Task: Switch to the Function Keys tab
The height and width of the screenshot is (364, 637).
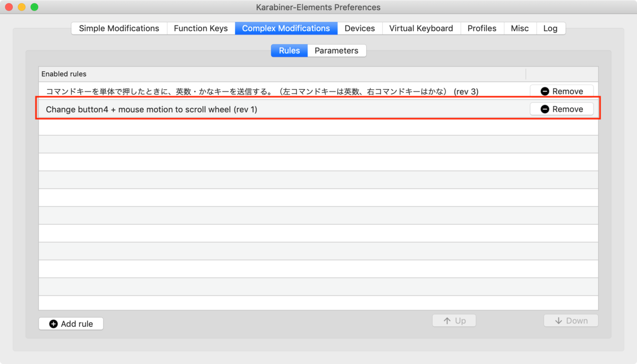Action: (x=201, y=28)
